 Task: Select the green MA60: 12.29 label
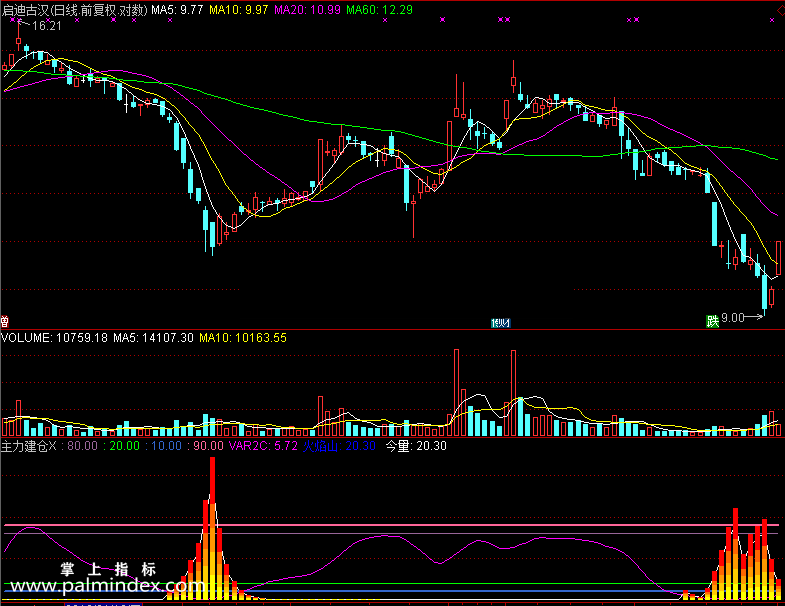tap(379, 10)
